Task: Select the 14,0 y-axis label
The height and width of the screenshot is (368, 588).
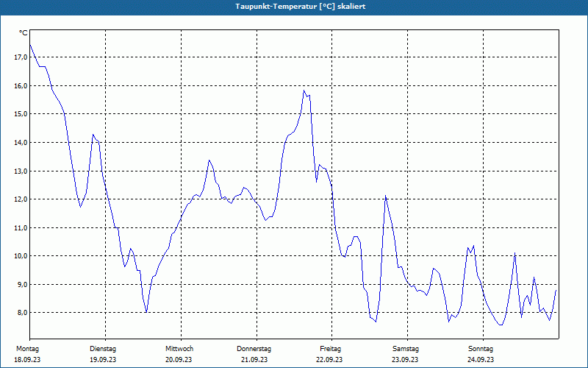Action: point(21,142)
